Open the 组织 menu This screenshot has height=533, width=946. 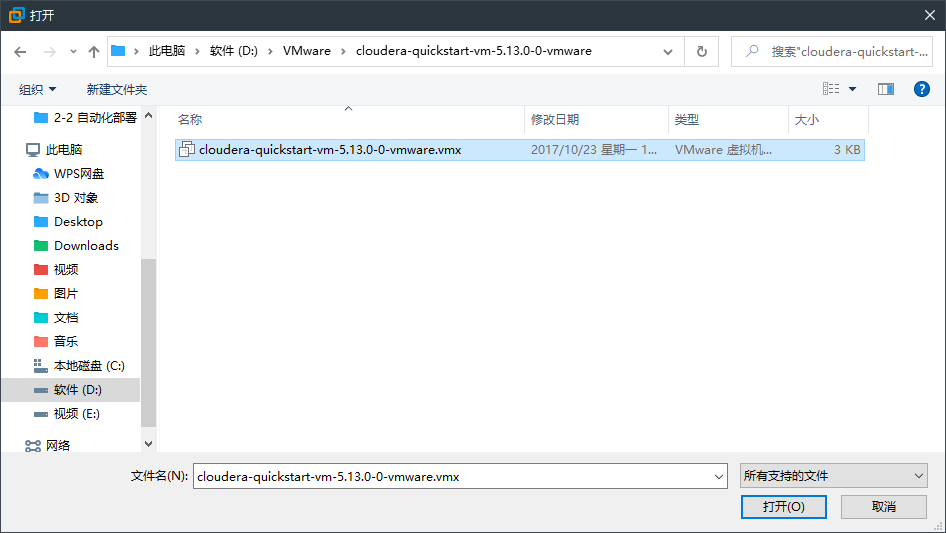37,89
